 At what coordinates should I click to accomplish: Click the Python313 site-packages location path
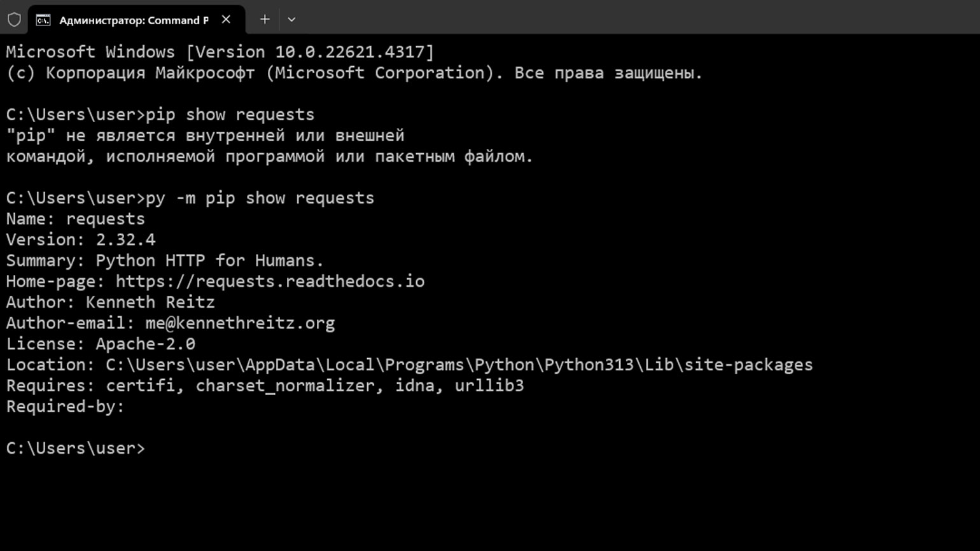coord(459,365)
